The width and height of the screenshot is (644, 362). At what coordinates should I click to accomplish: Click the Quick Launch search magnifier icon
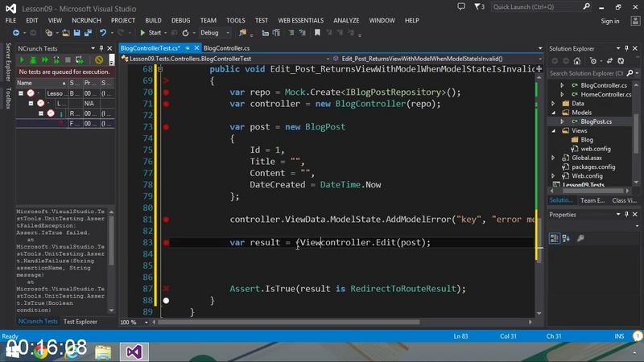pos(587,6)
